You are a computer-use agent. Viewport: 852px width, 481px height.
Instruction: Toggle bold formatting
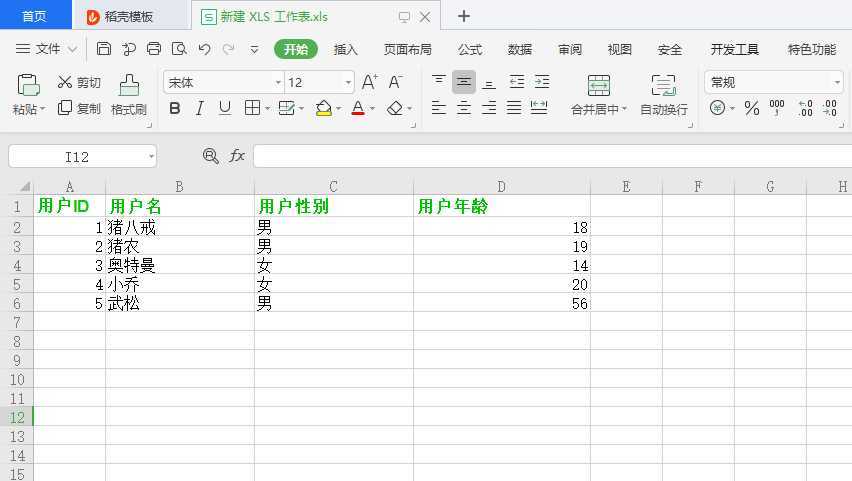(174, 108)
